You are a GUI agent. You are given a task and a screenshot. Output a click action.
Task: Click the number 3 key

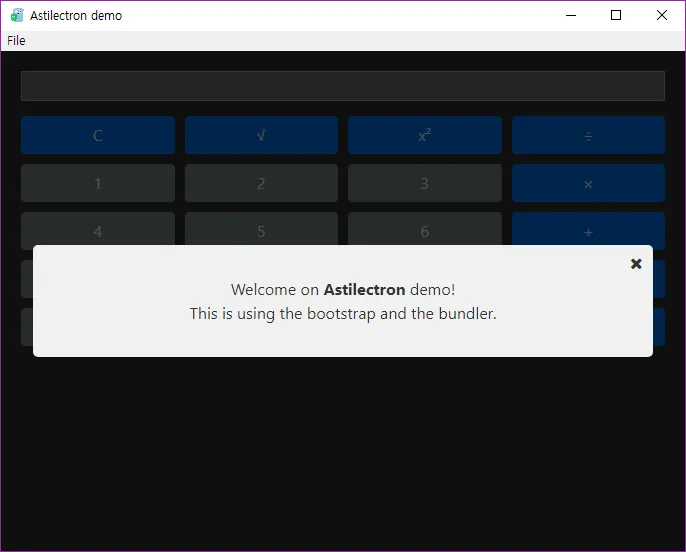pos(425,183)
